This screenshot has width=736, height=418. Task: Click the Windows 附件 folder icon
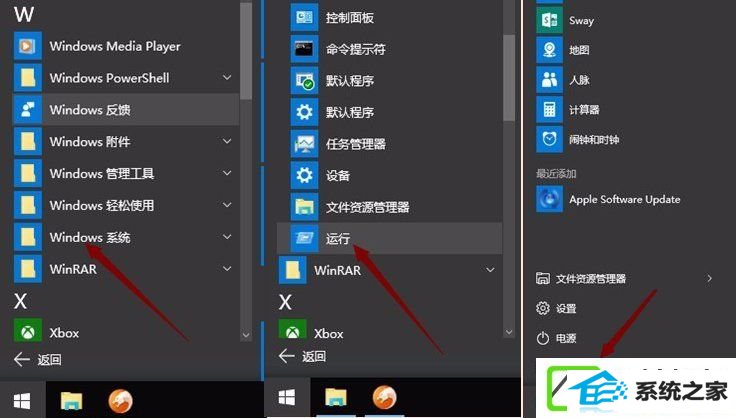point(28,142)
